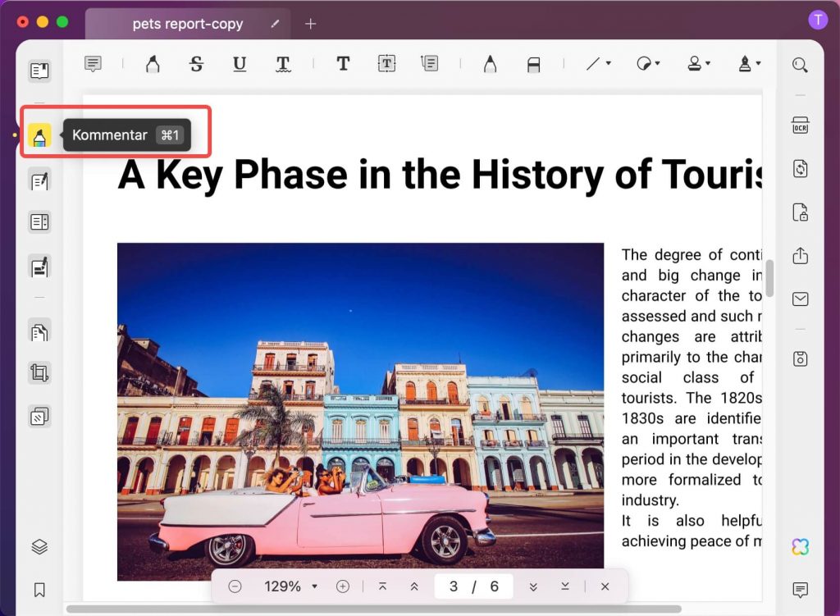Screen dimensions: 840x616
Task: Zoom out with minus button
Action: click(235, 586)
